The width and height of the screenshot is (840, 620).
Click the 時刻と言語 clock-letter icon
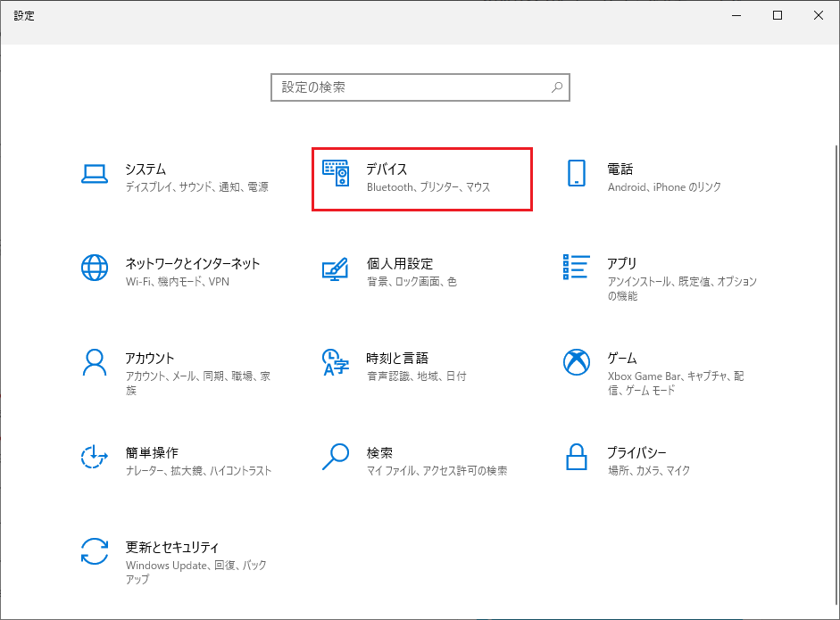(336, 362)
